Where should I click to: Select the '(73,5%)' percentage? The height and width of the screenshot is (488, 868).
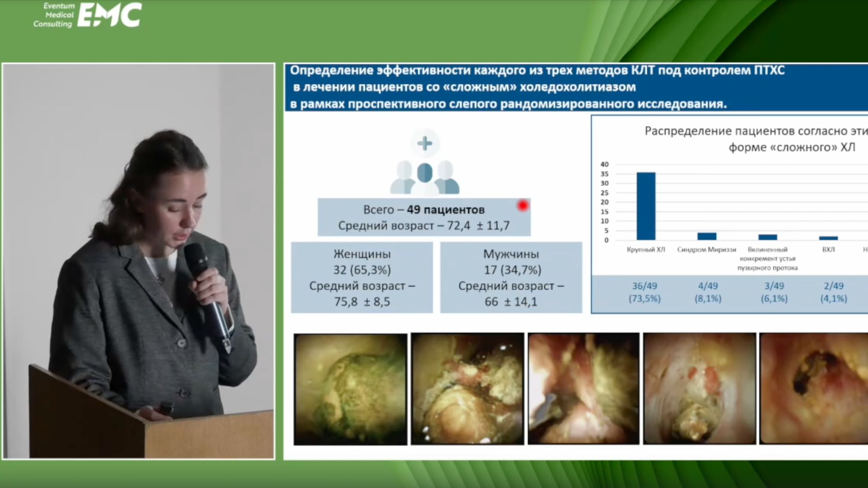(645, 298)
